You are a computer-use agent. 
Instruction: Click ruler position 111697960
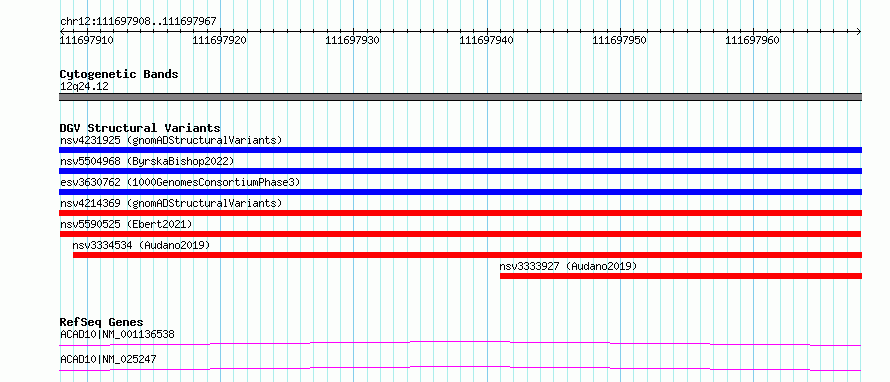753,41
